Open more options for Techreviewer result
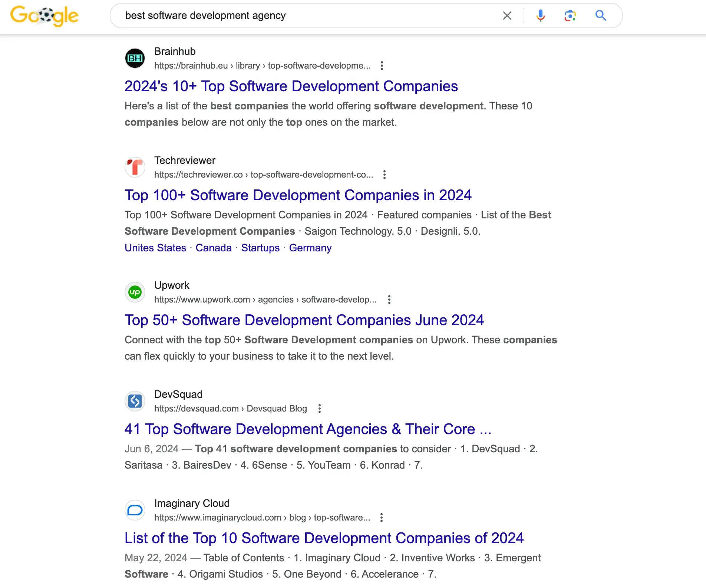 [x=385, y=175]
